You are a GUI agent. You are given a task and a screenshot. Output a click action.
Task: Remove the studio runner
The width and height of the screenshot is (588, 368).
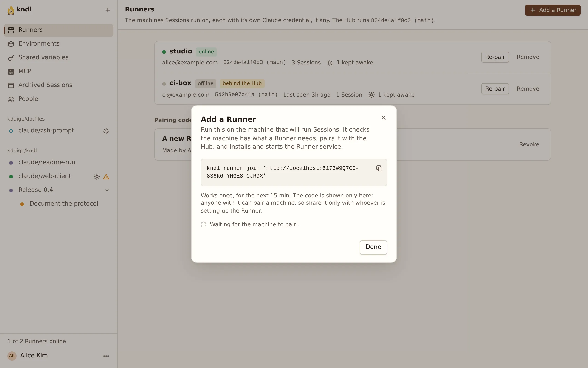coord(528,57)
